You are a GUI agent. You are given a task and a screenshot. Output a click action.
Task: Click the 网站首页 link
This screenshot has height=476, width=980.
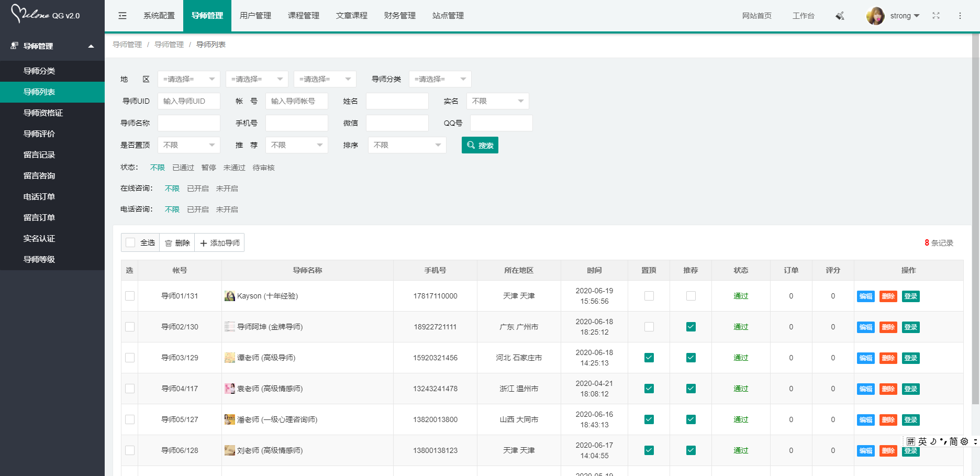coord(757,16)
